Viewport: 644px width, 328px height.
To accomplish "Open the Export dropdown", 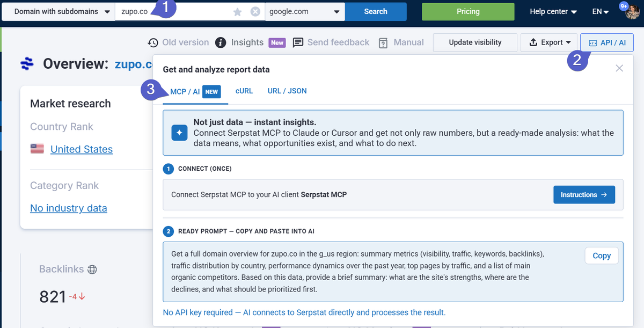I will pyautogui.click(x=549, y=42).
